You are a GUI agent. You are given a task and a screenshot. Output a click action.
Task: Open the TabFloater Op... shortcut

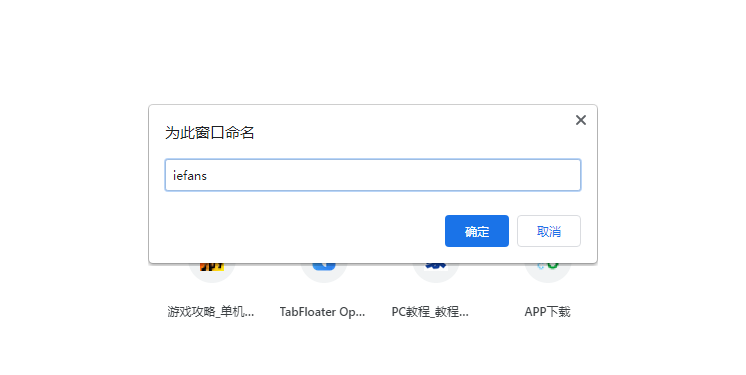point(323,291)
